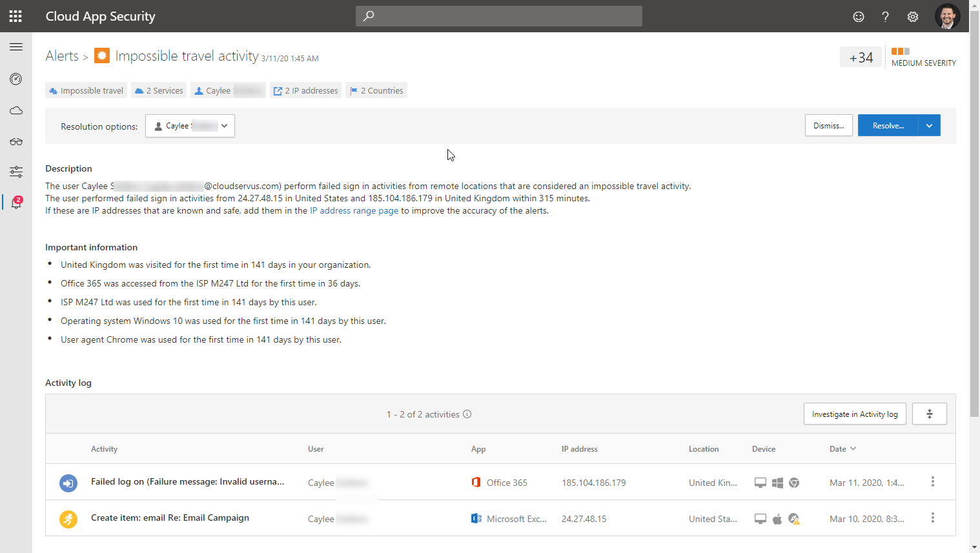Screen dimensions: 980x553
Task: Open Control policies via the sliders sidebar icon
Action: pos(15,172)
